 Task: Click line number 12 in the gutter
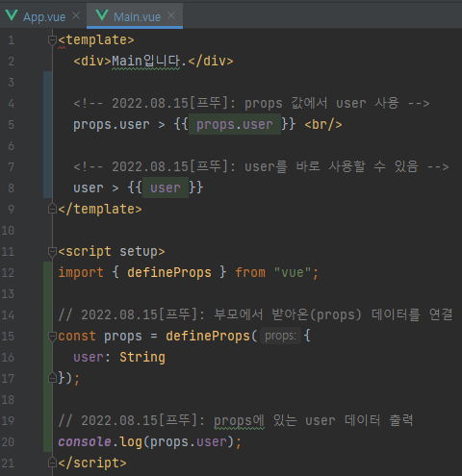click(x=8, y=273)
